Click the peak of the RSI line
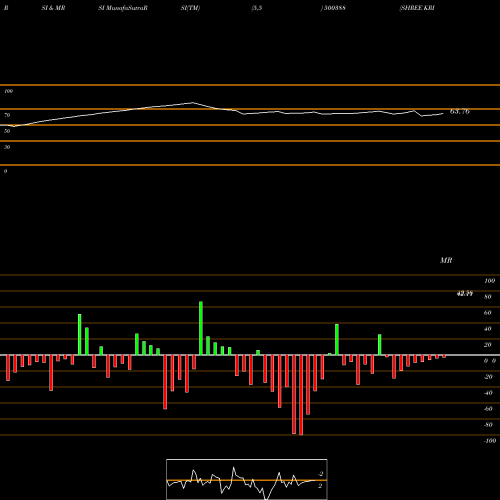 (x=193, y=103)
